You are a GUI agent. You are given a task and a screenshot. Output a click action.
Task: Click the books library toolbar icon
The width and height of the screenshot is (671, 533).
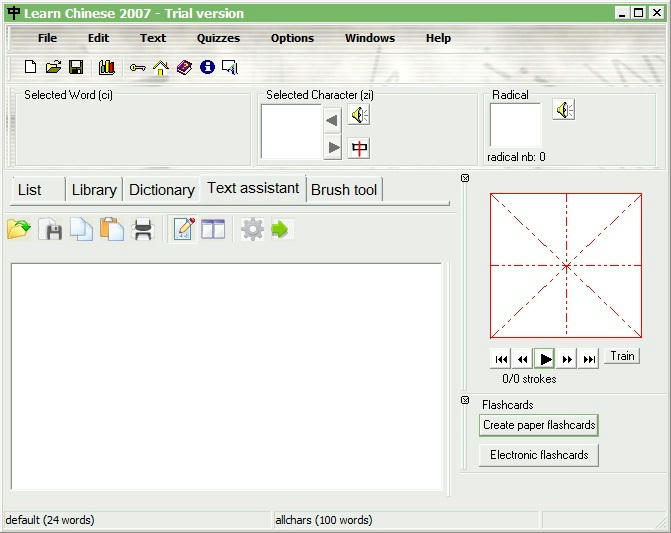click(x=107, y=67)
